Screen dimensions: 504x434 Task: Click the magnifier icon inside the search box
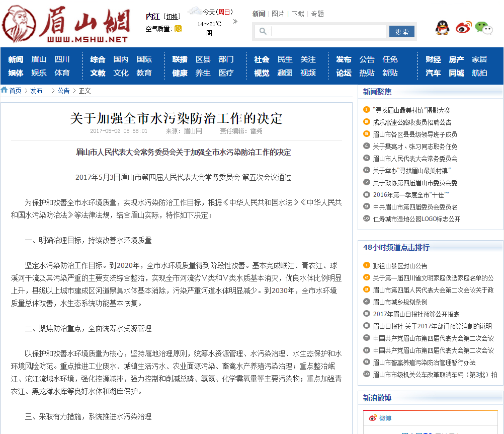click(x=262, y=31)
